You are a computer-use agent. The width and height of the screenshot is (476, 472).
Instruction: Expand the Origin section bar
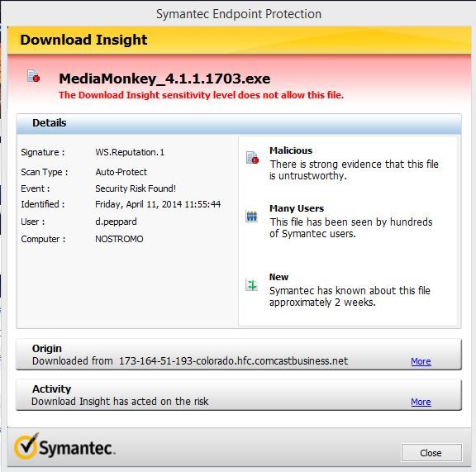point(239,355)
